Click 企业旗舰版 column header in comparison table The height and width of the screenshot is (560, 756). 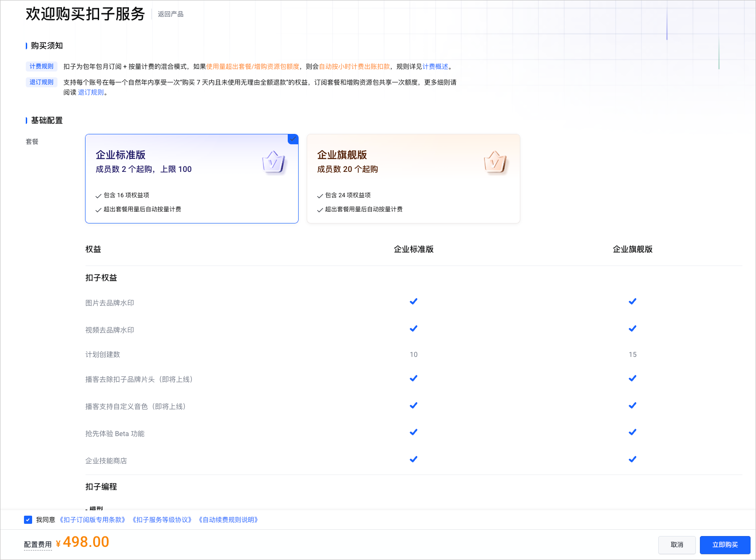(x=632, y=249)
